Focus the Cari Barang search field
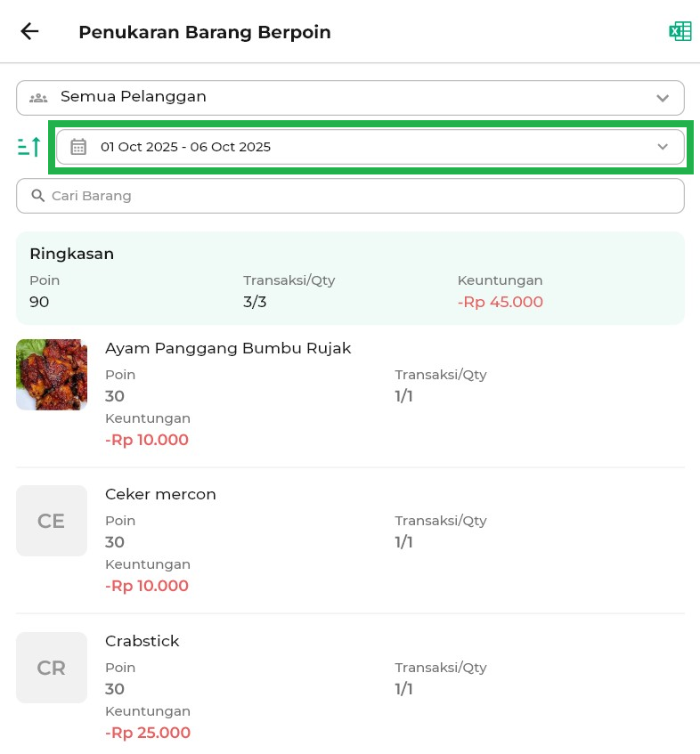Screen dimensions: 700x754 pyautogui.click(x=356, y=196)
